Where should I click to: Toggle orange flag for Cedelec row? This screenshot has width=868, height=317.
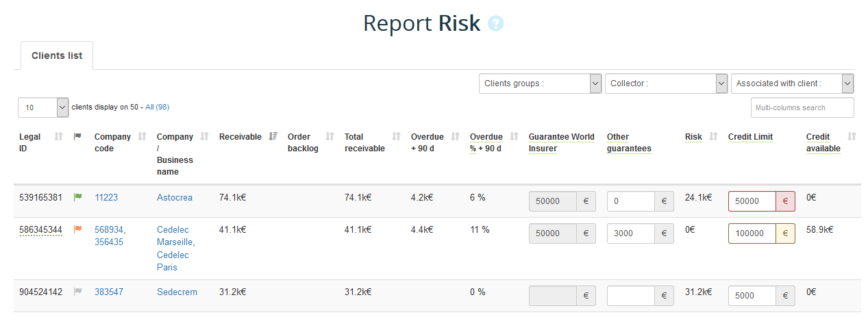(77, 229)
